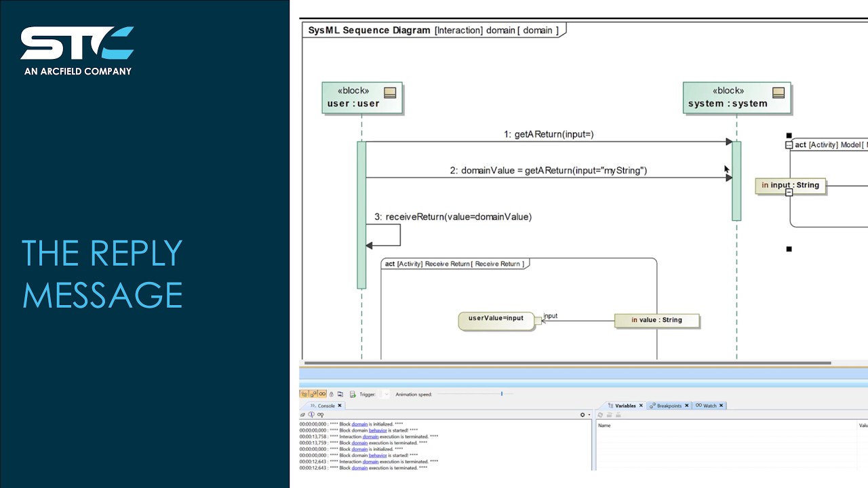Image resolution: width=868 pixels, height=488 pixels.
Task: Click the green arrow document icon beside Trigger
Action: pyautogui.click(x=353, y=394)
